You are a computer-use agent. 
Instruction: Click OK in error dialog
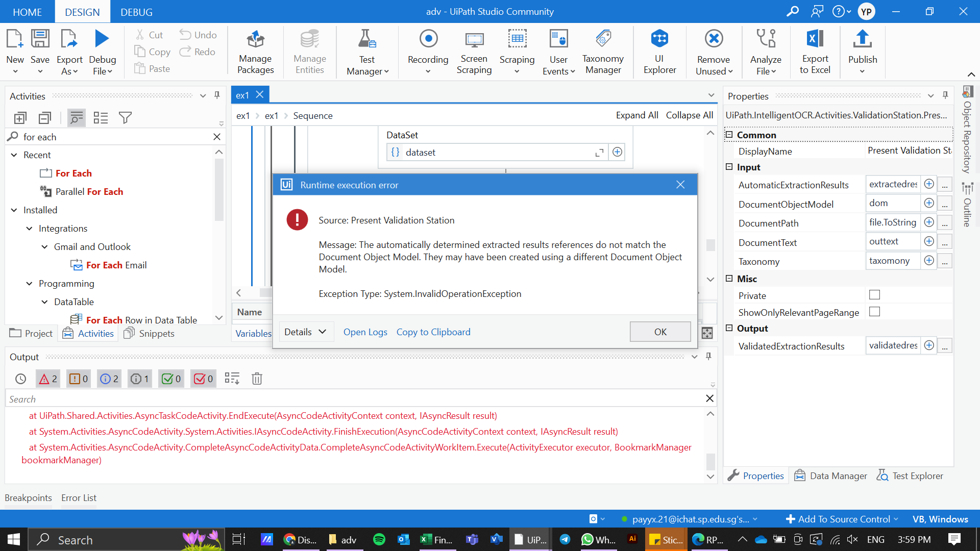coord(660,332)
